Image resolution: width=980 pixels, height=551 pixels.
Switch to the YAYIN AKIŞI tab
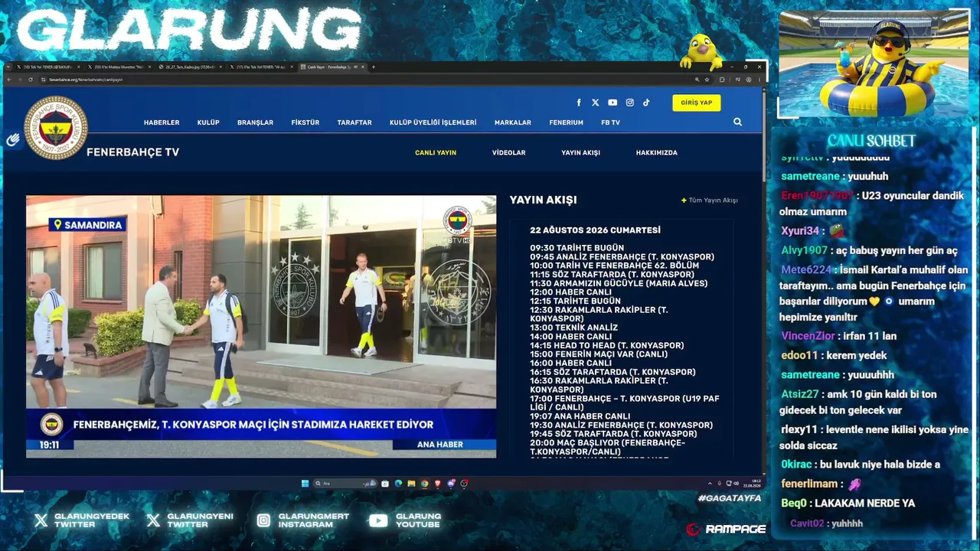coord(580,152)
